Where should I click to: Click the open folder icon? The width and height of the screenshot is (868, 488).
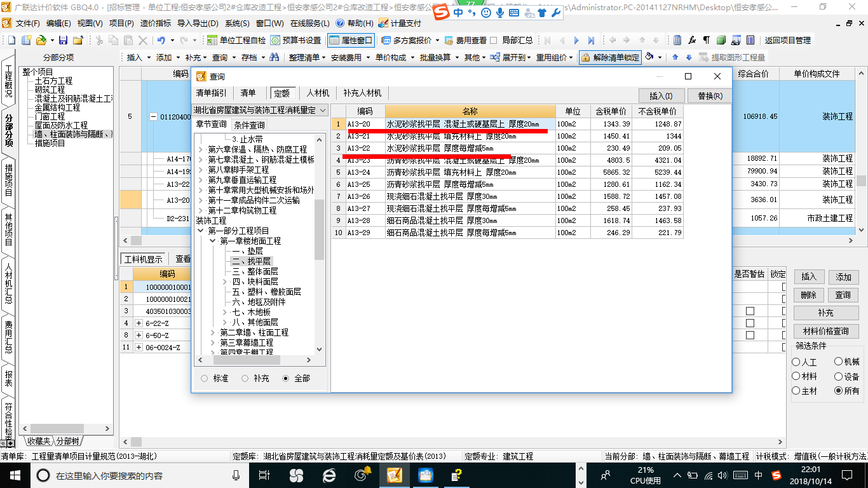tap(41, 40)
